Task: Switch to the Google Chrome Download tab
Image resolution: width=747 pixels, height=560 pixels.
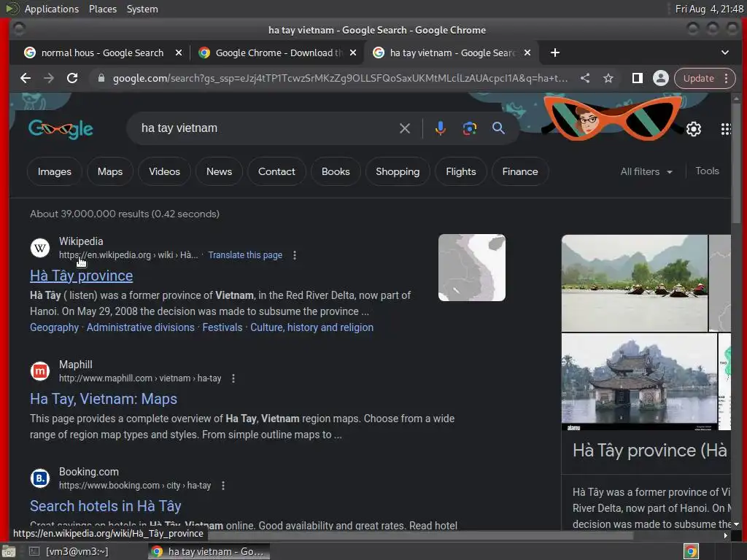Action: coord(278,52)
